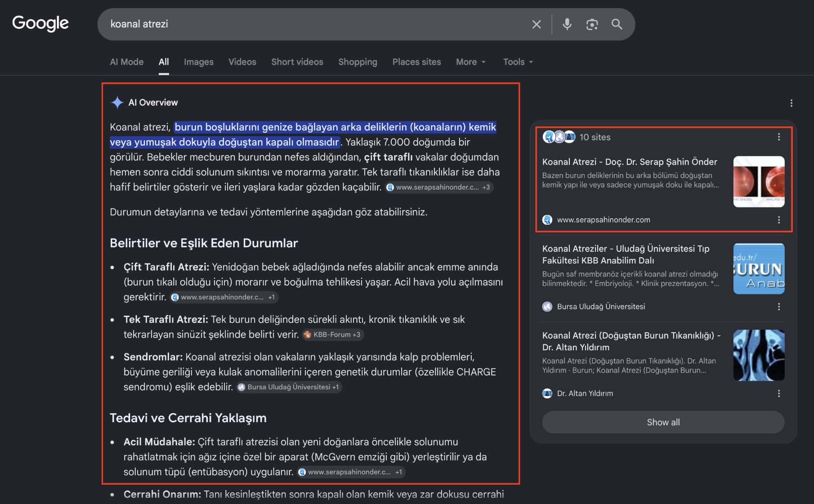Click the www.serapsahinonder.com source label

(x=604, y=220)
